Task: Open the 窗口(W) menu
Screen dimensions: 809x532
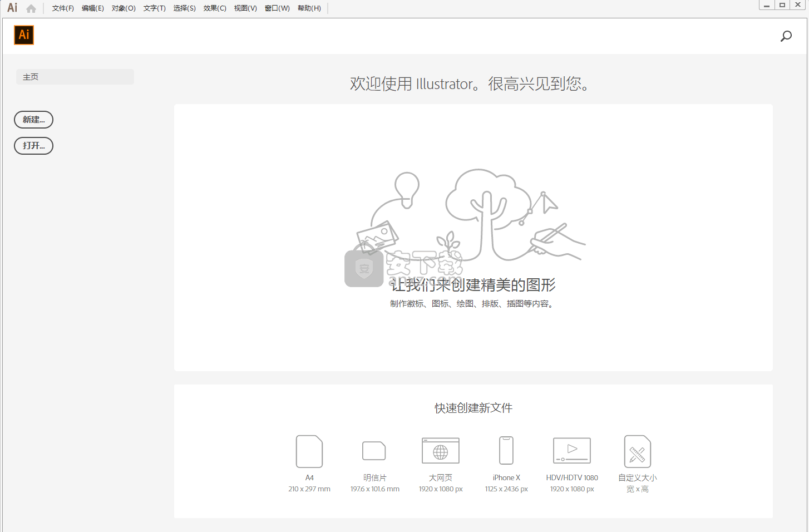Action: pyautogui.click(x=277, y=8)
